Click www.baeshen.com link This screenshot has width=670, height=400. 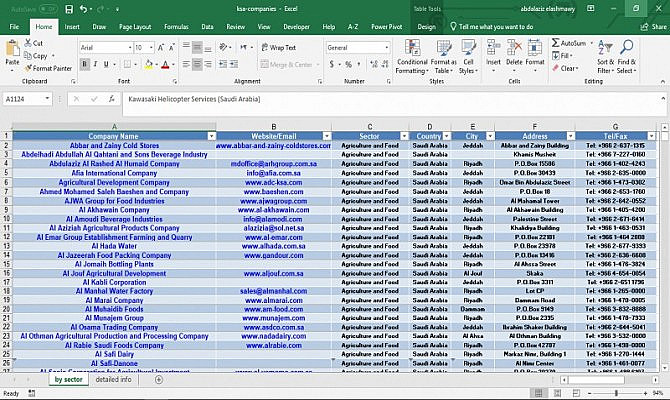273,192
